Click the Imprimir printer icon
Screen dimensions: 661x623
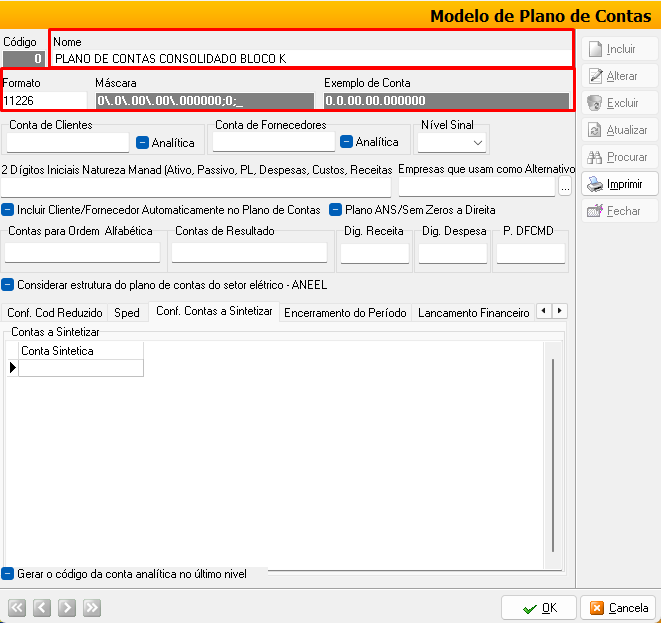[595, 184]
